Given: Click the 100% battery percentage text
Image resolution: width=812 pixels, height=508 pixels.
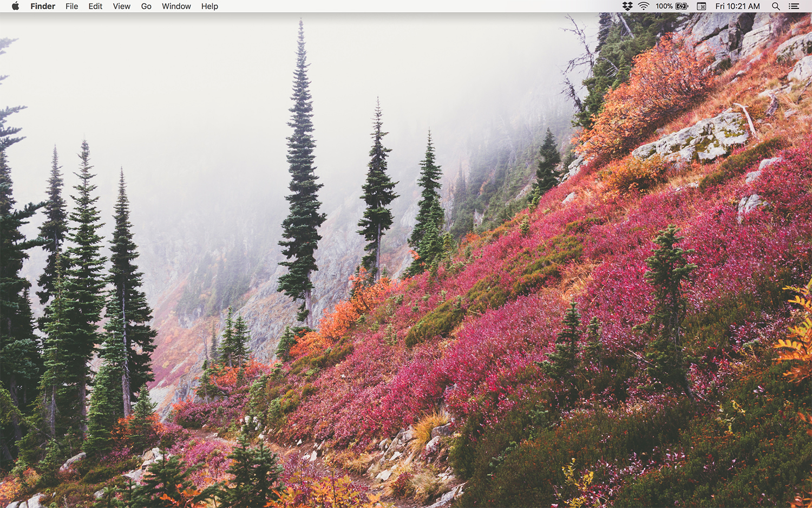Looking at the screenshot, I should pyautogui.click(x=664, y=6).
